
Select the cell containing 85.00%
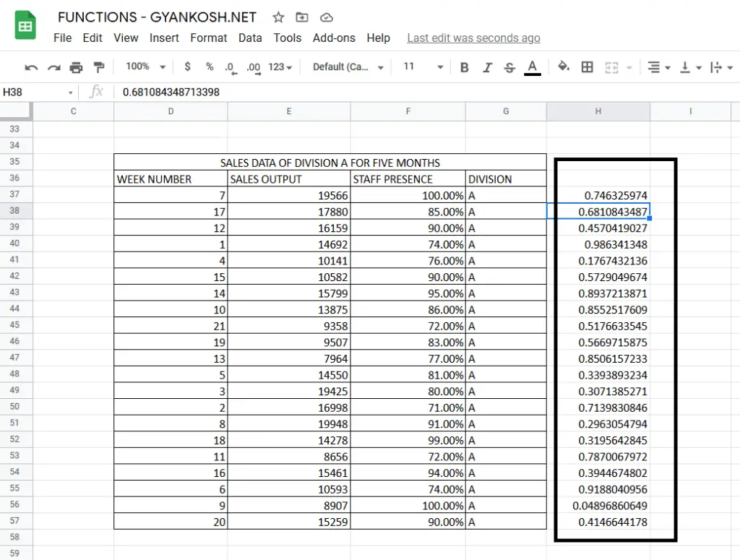408,212
